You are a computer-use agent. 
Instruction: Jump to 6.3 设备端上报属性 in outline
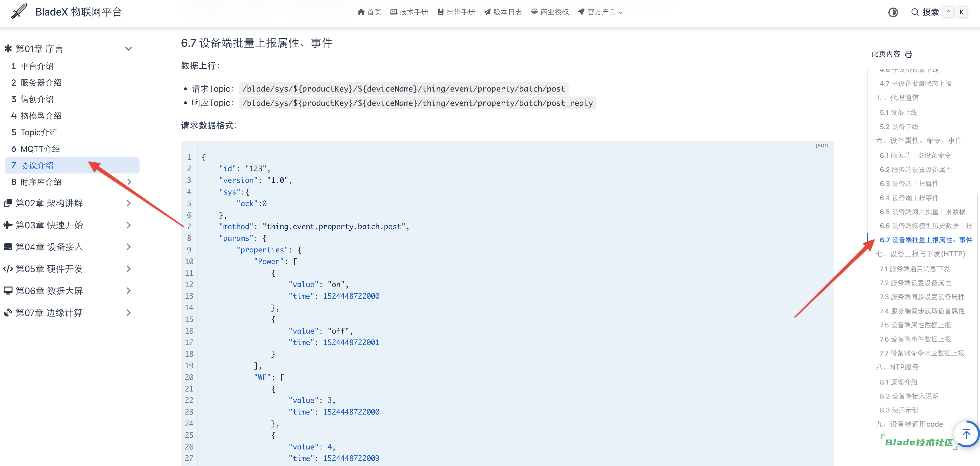click(x=909, y=184)
